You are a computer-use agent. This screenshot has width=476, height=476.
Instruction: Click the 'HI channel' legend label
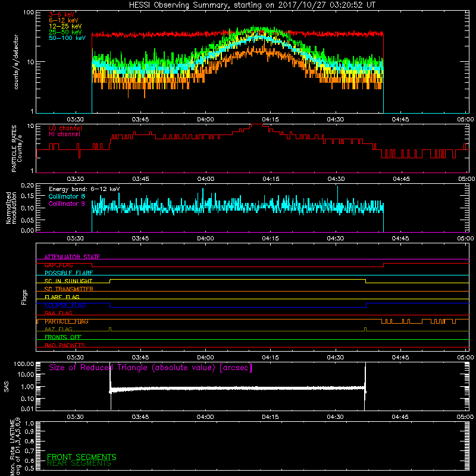65,134
